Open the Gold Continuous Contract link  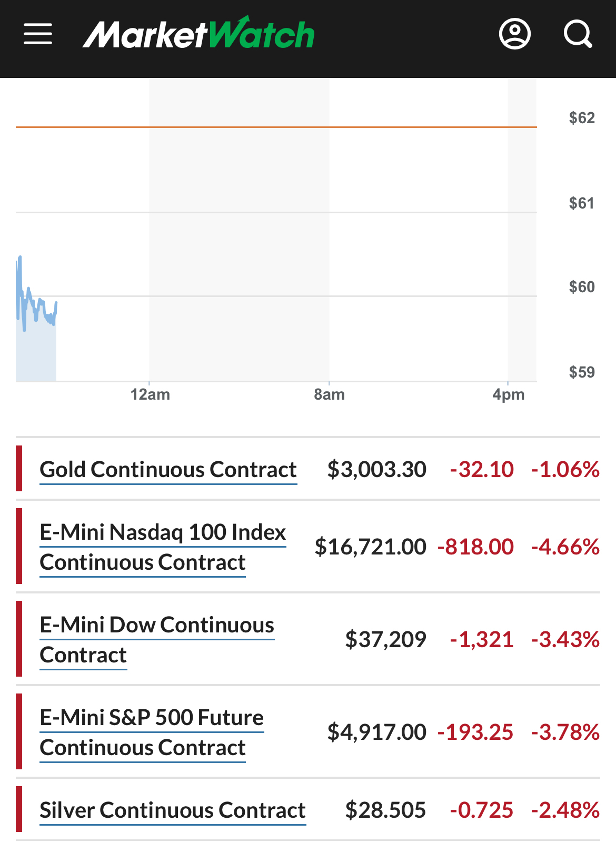[168, 469]
